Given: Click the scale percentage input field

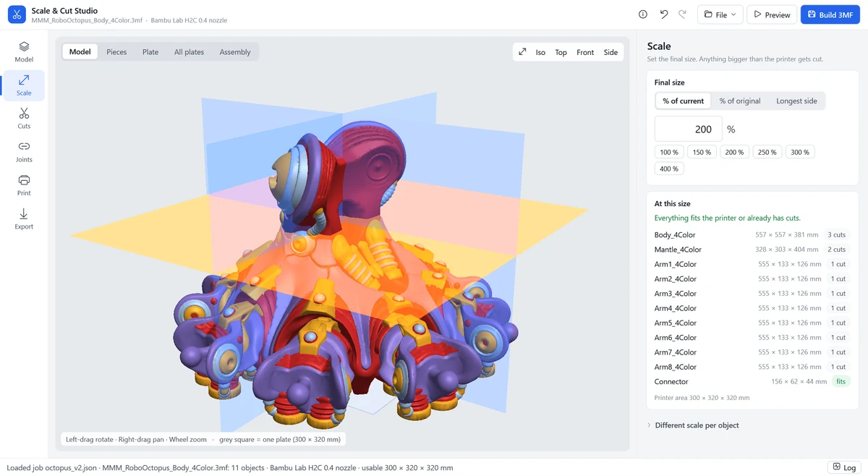Looking at the screenshot, I should (x=688, y=129).
